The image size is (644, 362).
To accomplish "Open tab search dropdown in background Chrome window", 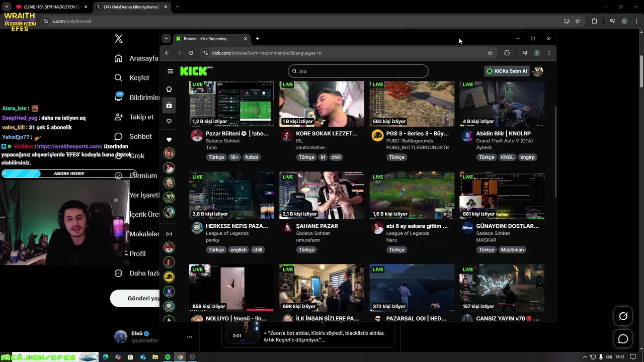I will click(x=6, y=7).
